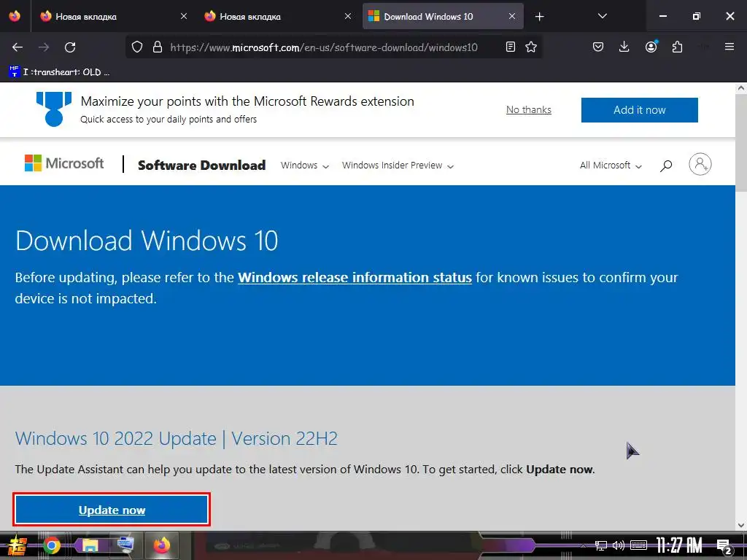Open the notification center icon
This screenshot has height=560, width=747.
[x=724, y=547]
